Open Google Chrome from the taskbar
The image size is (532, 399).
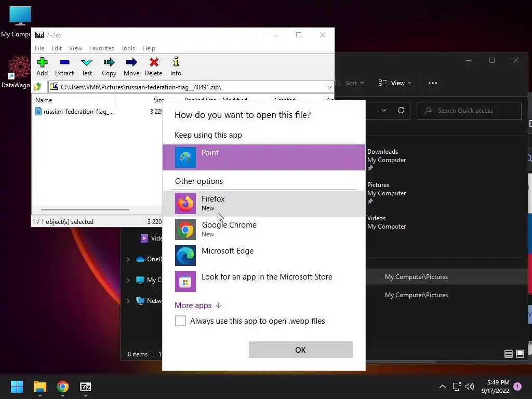pyautogui.click(x=63, y=387)
